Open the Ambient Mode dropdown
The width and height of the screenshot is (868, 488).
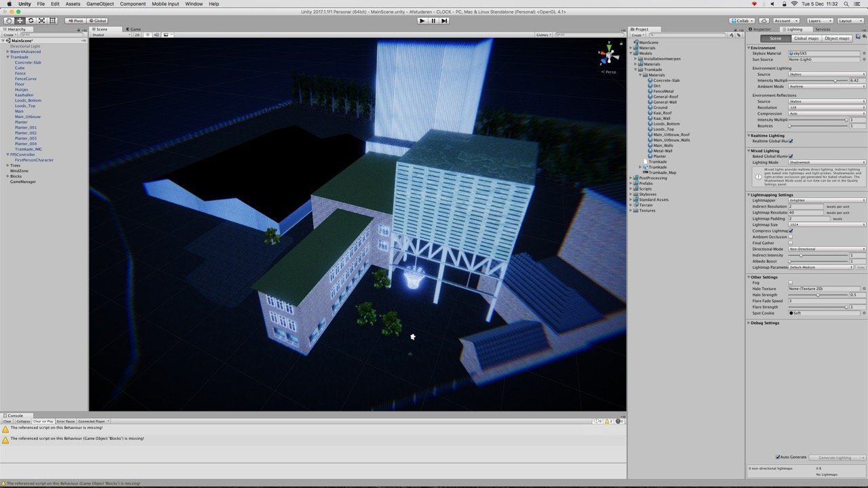(827, 87)
